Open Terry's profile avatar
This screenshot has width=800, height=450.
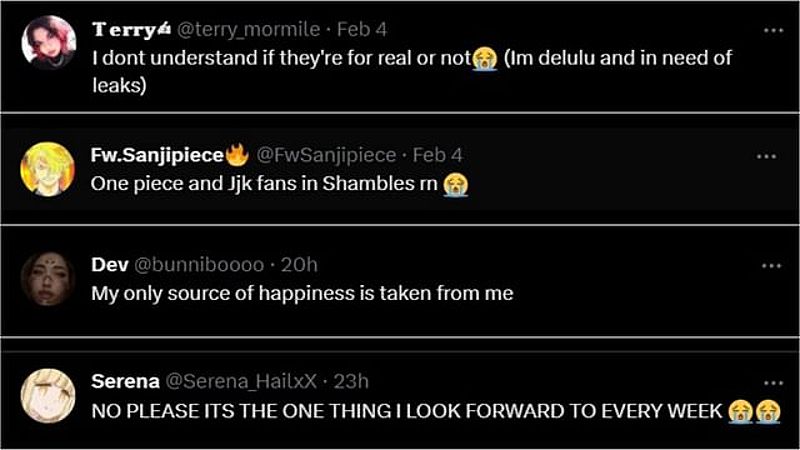49,42
